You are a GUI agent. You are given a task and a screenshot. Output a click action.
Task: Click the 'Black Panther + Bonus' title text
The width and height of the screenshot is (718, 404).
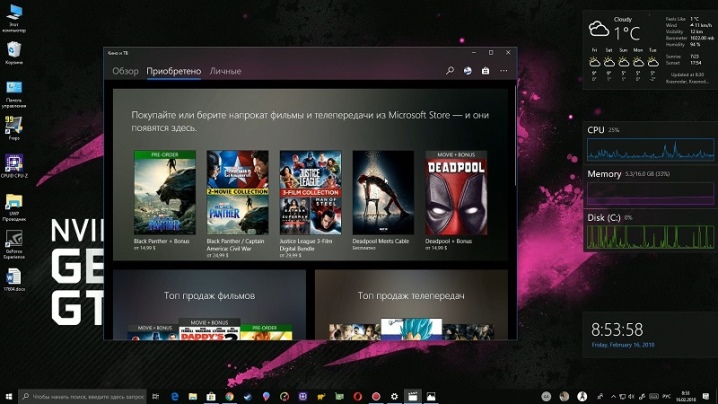[161, 241]
